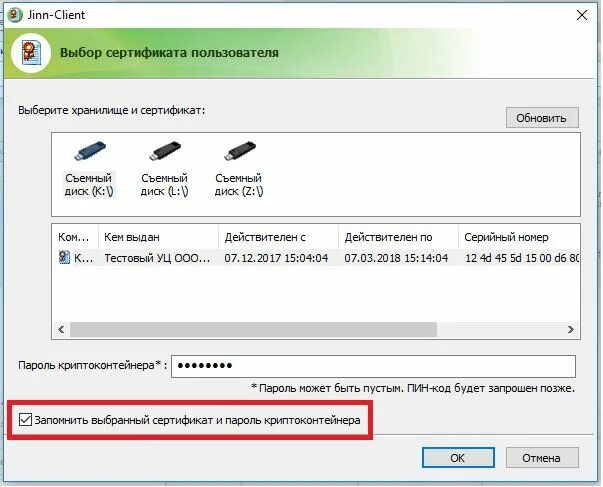Cancel the dialog with "Отмена" button
Viewport: 603px width, 487px height.
pyautogui.click(x=542, y=458)
